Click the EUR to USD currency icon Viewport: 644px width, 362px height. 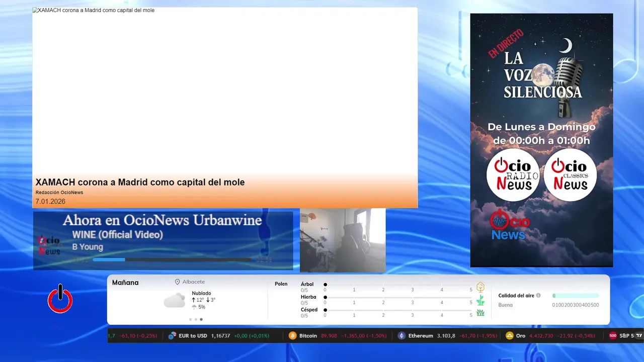click(172, 336)
